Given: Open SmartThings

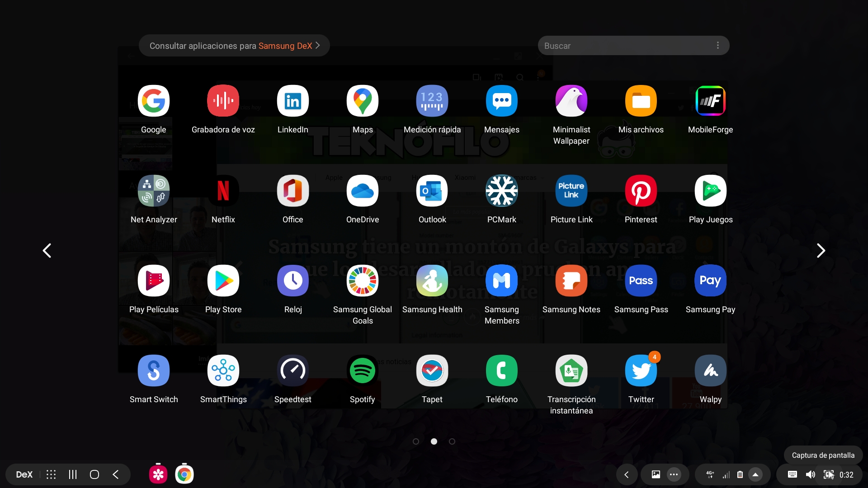Looking at the screenshot, I should (x=223, y=371).
